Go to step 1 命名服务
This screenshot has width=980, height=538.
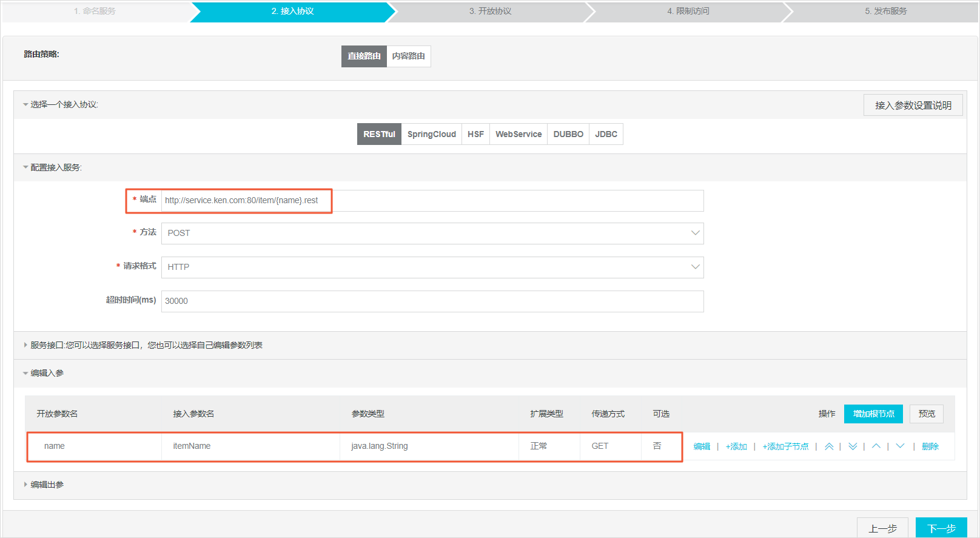pyautogui.click(x=95, y=11)
